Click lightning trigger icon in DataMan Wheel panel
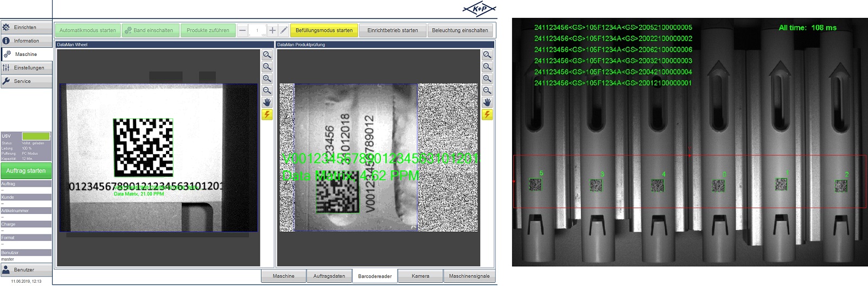The image size is (868, 286). 267,115
